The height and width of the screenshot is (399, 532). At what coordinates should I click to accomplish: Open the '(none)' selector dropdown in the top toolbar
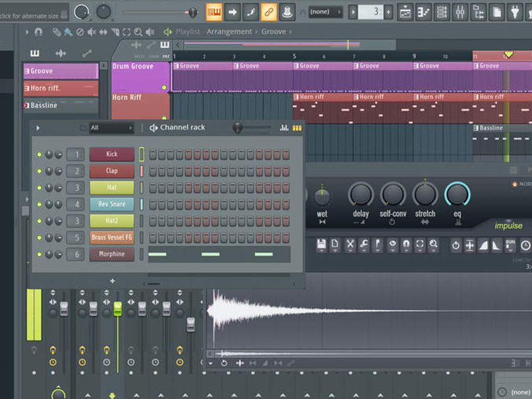pos(325,11)
